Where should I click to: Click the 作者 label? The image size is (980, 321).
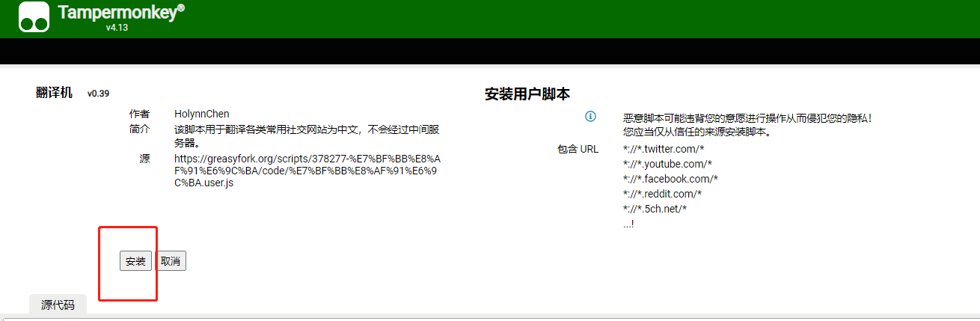[139, 114]
